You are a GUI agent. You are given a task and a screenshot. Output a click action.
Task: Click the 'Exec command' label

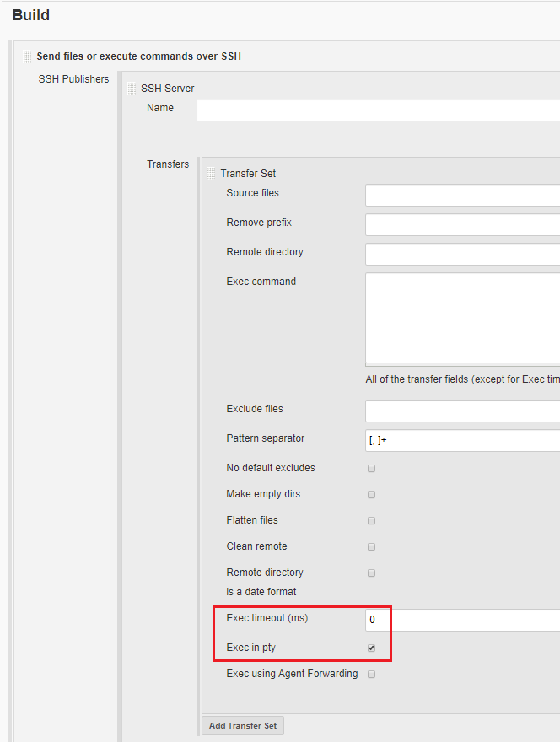[x=261, y=282]
